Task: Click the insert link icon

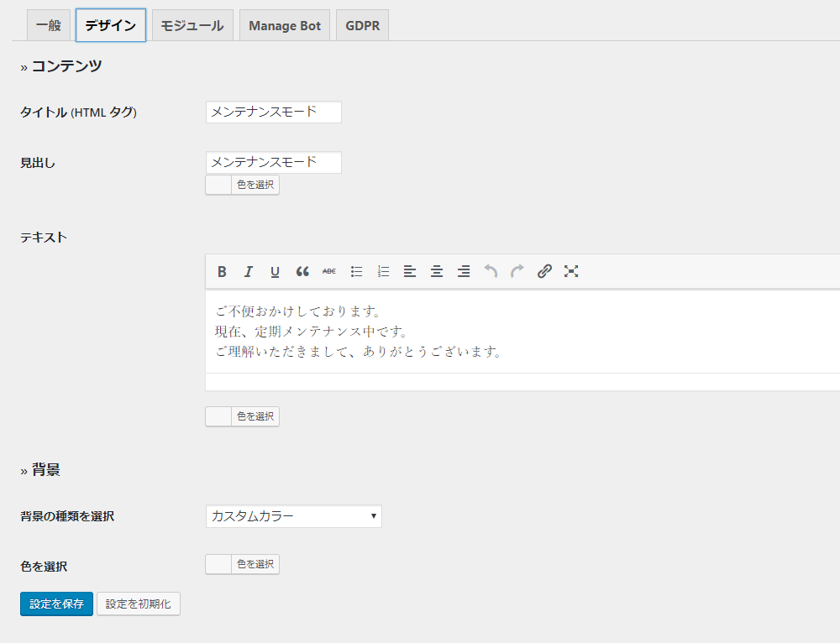Action: [x=544, y=271]
